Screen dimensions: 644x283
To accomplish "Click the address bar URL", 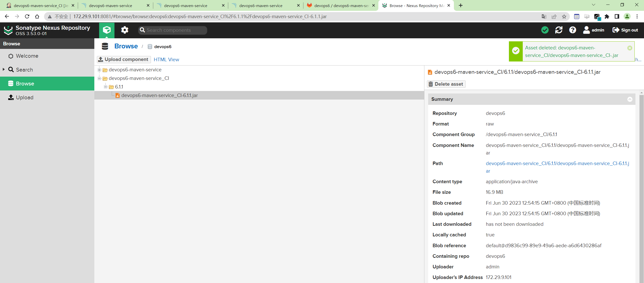I will 200,17.
